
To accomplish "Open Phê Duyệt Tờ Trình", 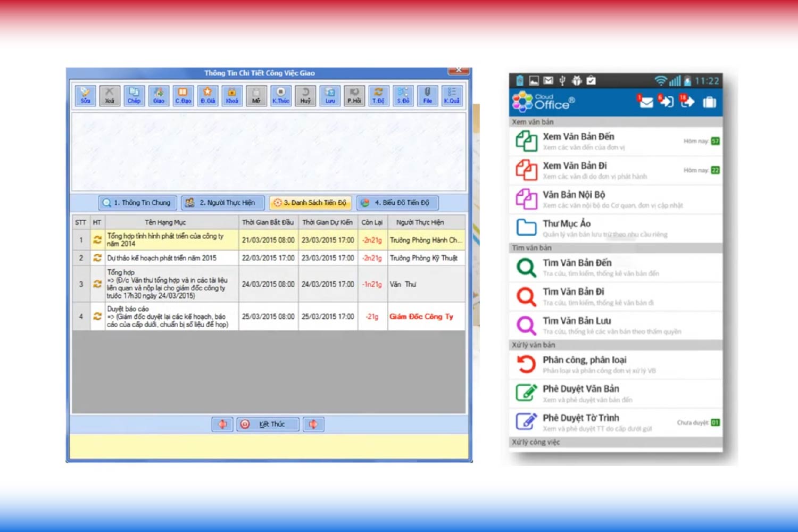I will (x=616, y=422).
